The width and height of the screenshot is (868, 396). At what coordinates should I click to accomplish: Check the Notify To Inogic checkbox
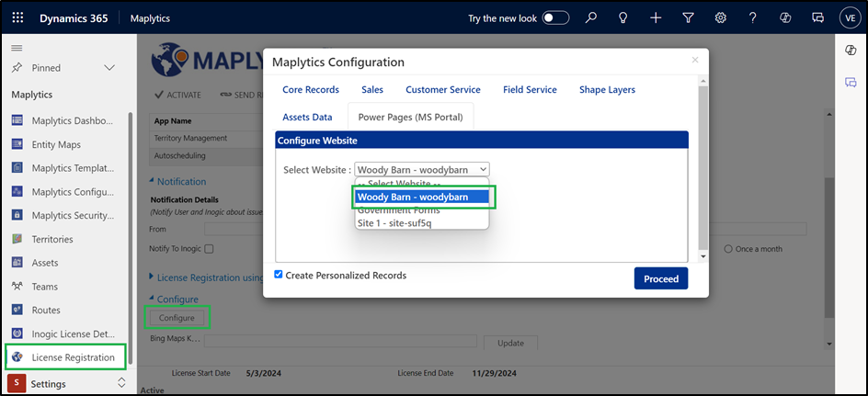coord(209,249)
